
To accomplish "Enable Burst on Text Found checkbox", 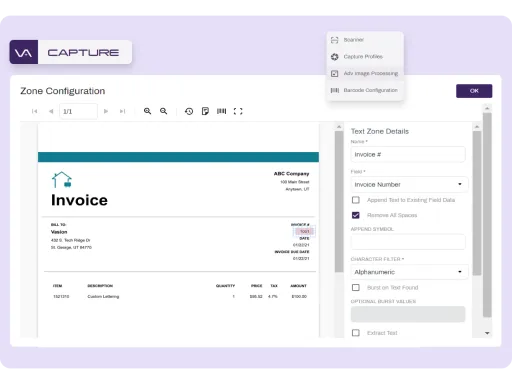I will pos(356,288).
